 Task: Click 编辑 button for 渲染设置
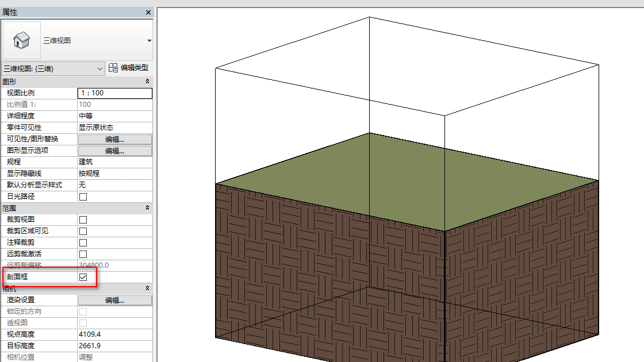(x=114, y=300)
